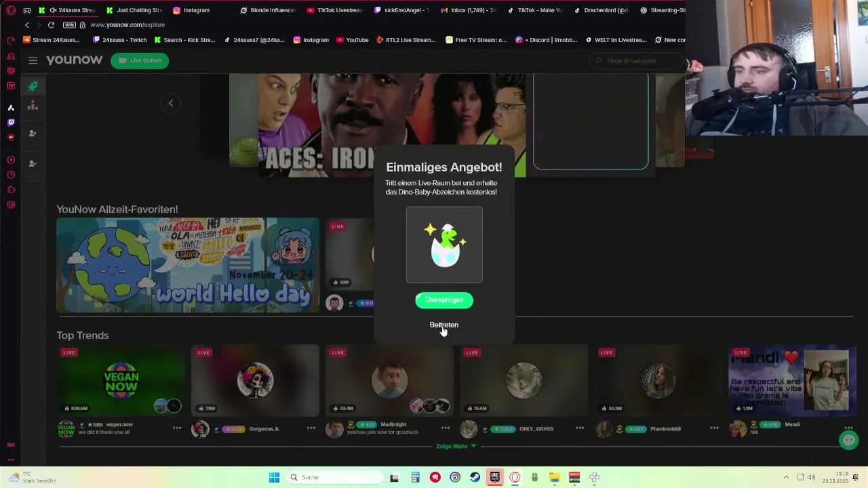Click the lowest add-user icon in YouNow sidebar

[x=33, y=163]
